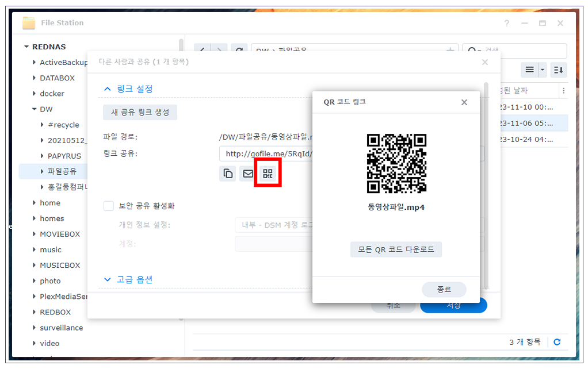The height and width of the screenshot is (369, 588).
Task: Select the surveillance folder
Action: pyautogui.click(x=62, y=328)
